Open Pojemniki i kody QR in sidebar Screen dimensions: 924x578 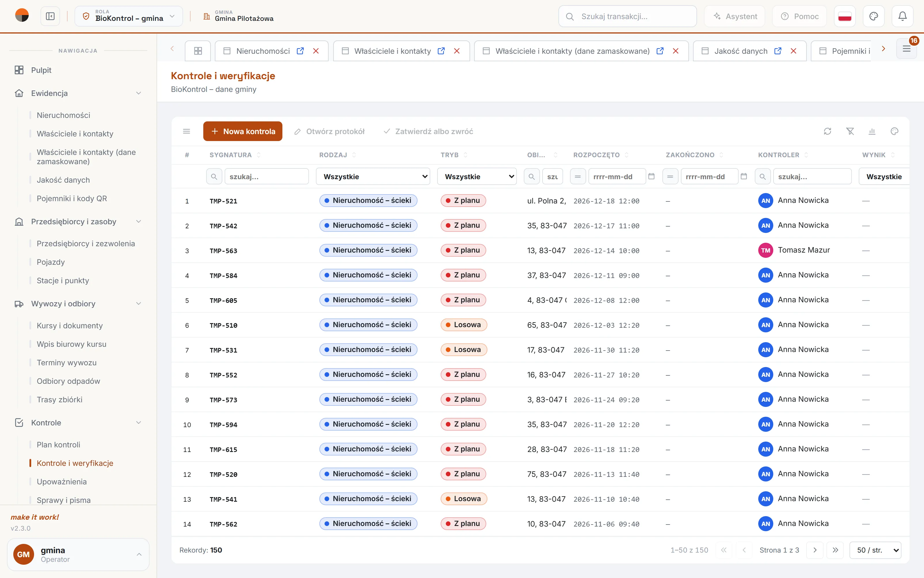72,199
